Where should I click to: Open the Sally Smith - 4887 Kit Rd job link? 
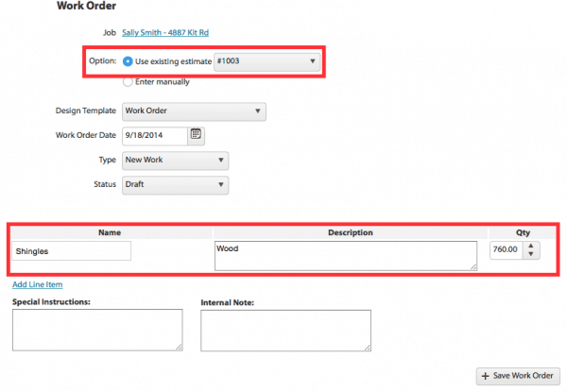[x=165, y=32]
